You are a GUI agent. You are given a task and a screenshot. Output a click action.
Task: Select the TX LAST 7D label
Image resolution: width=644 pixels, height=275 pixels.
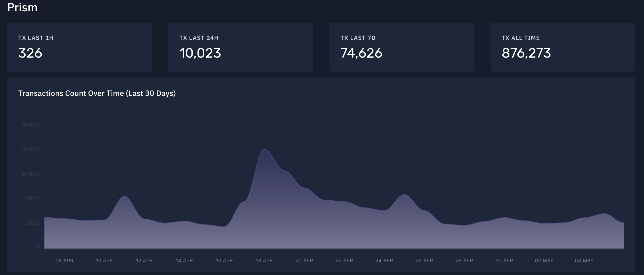click(x=358, y=38)
